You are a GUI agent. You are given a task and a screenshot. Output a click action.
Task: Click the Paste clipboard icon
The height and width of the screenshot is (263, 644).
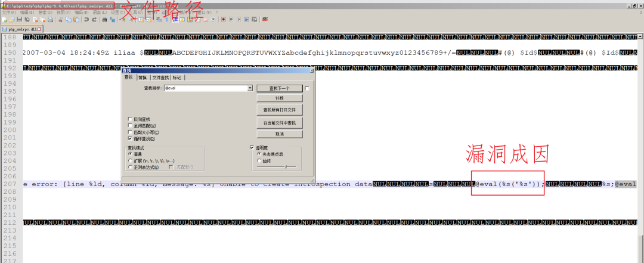76,19
